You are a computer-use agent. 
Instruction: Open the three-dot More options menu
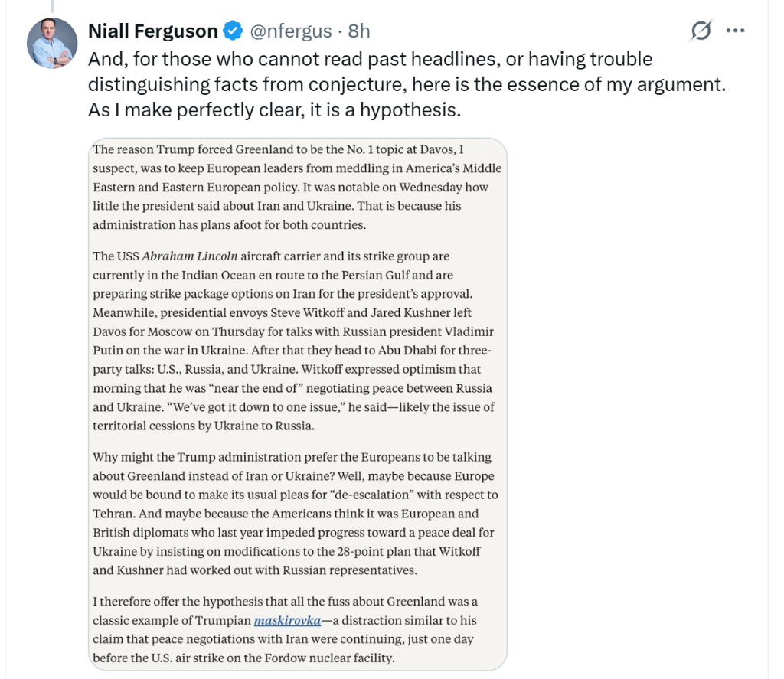coord(735,31)
